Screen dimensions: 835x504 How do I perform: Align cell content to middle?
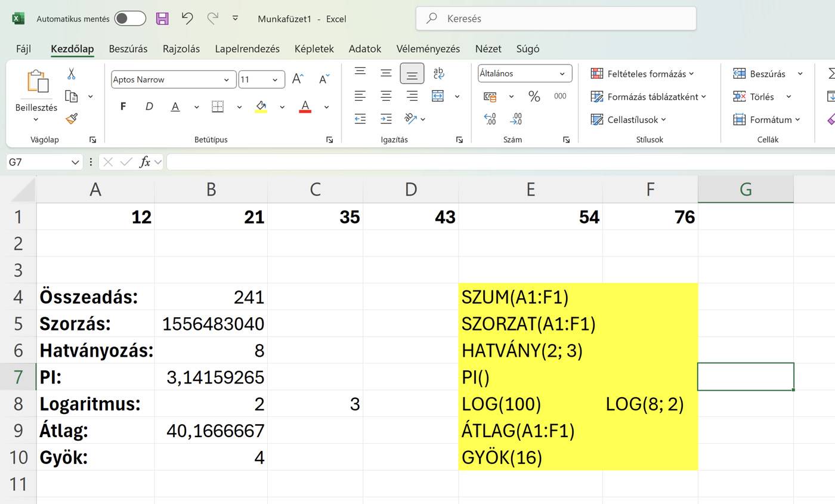[386, 73]
